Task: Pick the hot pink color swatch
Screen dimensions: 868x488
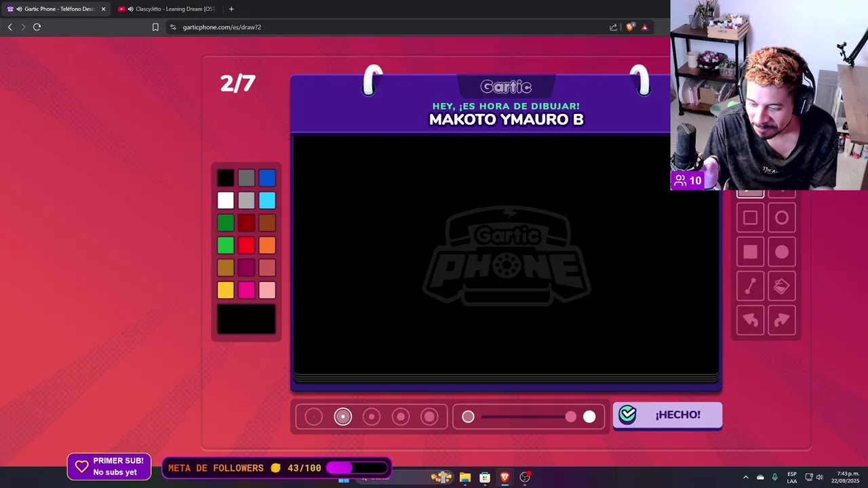Action: tap(246, 290)
